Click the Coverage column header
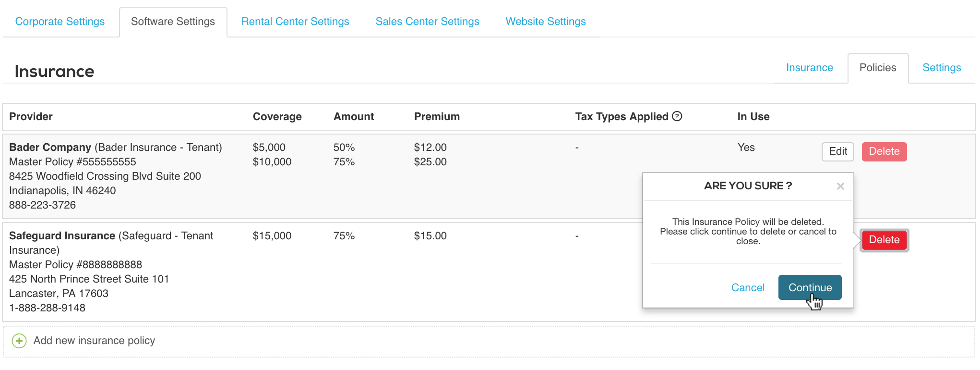The width and height of the screenshot is (980, 370). click(x=277, y=116)
